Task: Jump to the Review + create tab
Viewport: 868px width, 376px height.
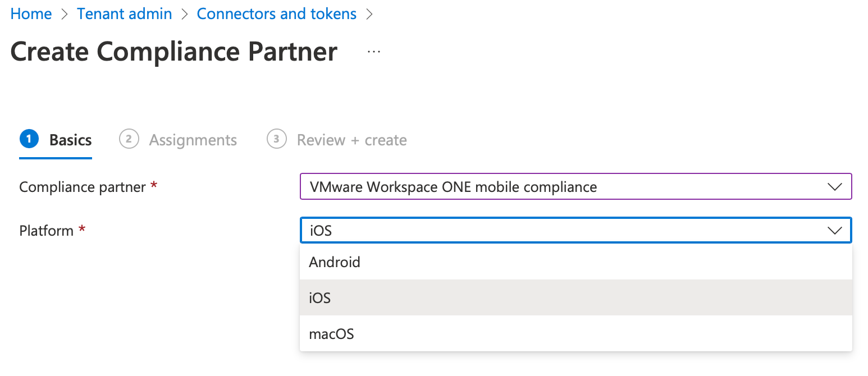Action: pos(351,140)
